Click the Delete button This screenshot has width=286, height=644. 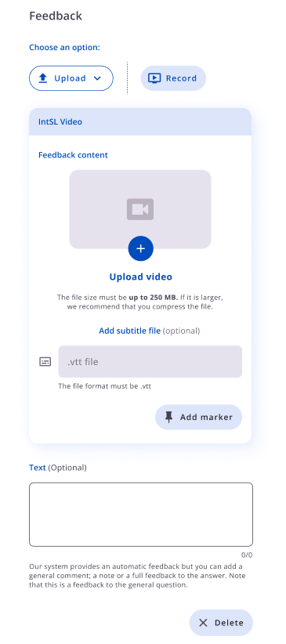coord(221,623)
